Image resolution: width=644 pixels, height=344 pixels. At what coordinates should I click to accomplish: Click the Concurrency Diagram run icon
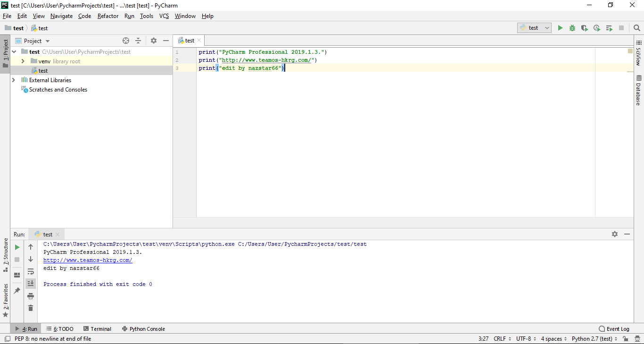coord(609,28)
